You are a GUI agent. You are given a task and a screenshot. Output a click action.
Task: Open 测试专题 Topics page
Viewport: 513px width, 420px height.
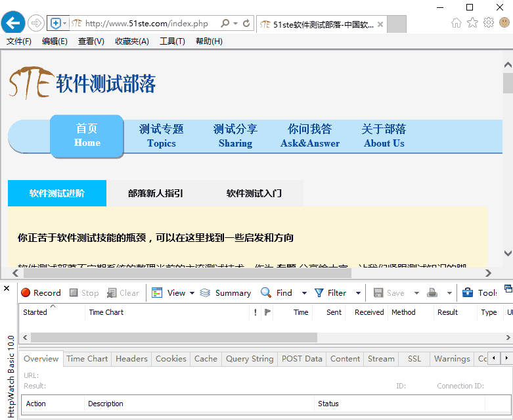tap(162, 136)
